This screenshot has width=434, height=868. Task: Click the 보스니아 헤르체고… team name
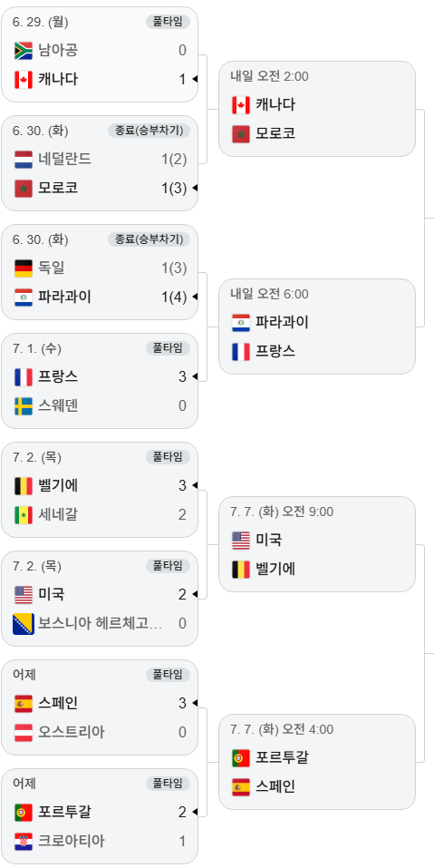[101, 624]
